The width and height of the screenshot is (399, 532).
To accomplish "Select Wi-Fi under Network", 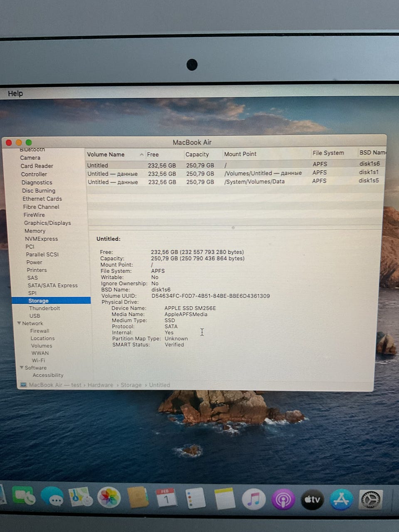I will click(39, 360).
